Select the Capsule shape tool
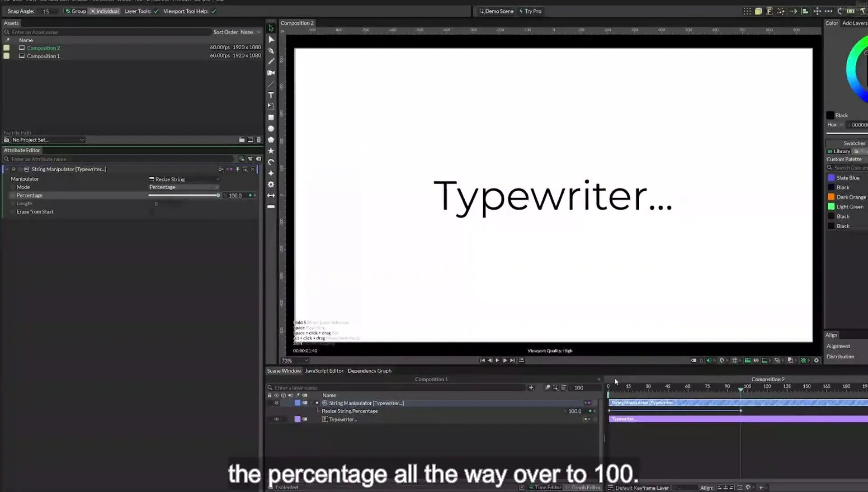Image resolution: width=868 pixels, height=492 pixels. (271, 207)
